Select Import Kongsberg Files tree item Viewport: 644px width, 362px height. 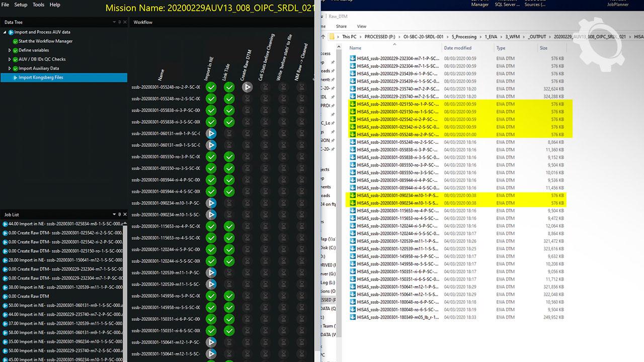pos(41,77)
